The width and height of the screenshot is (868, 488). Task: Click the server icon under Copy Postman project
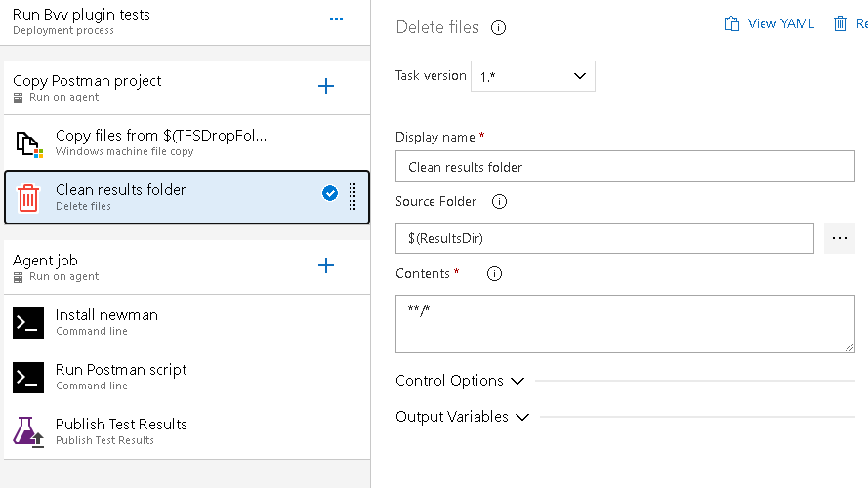click(x=19, y=98)
